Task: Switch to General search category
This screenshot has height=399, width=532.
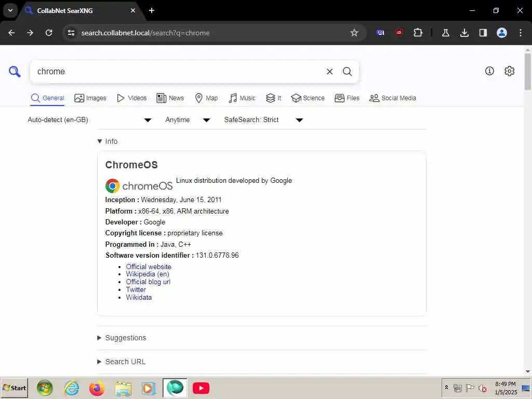Action: 47,98
